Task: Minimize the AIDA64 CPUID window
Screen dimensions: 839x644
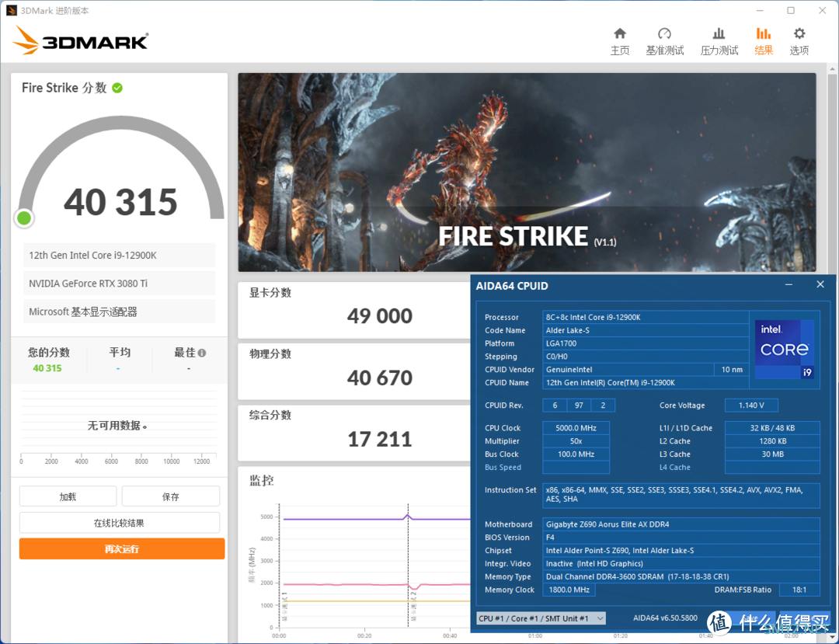Action: click(789, 285)
